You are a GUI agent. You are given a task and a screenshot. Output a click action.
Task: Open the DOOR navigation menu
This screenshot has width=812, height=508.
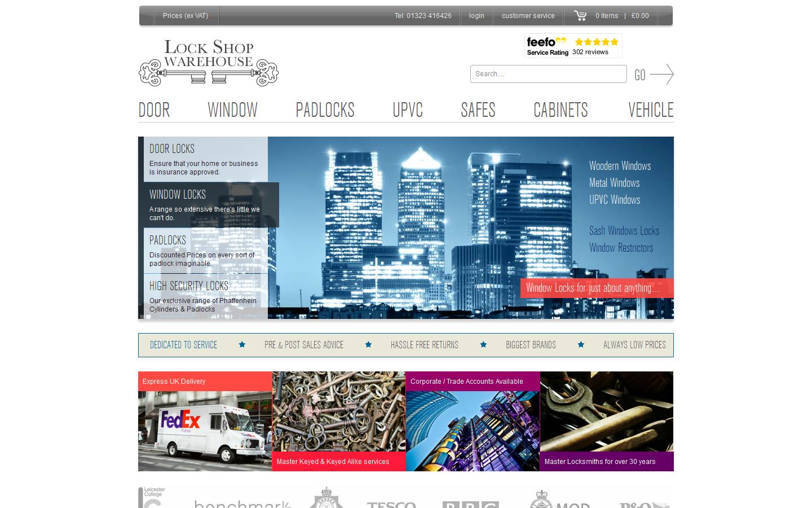coord(154,110)
